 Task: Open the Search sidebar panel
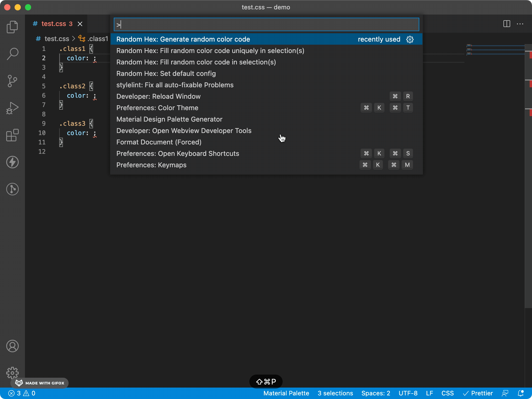click(12, 54)
